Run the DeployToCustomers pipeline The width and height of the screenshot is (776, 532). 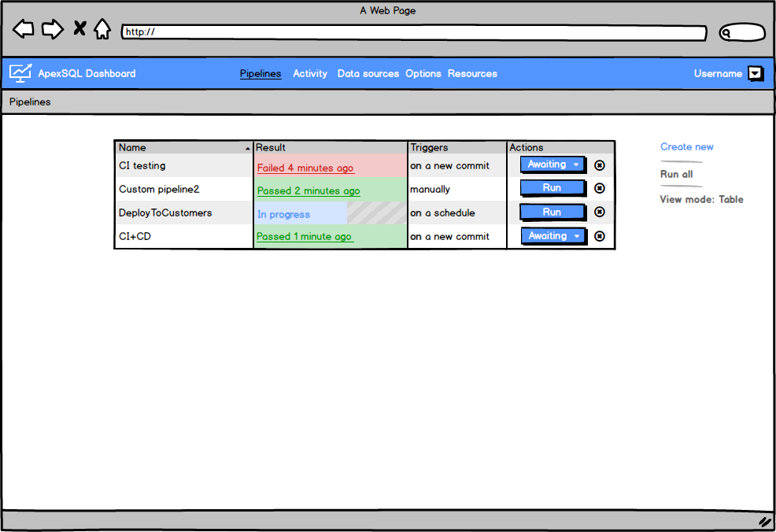(x=552, y=212)
